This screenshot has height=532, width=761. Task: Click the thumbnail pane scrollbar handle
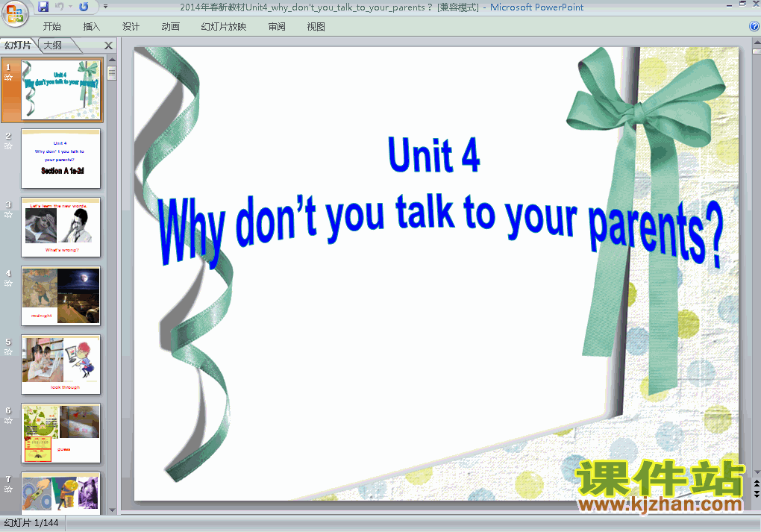pos(112,73)
